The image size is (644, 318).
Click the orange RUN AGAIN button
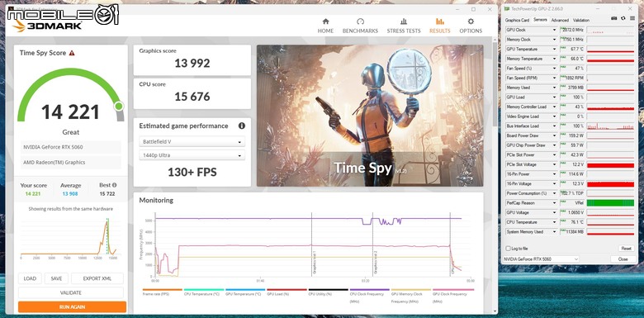(72, 307)
